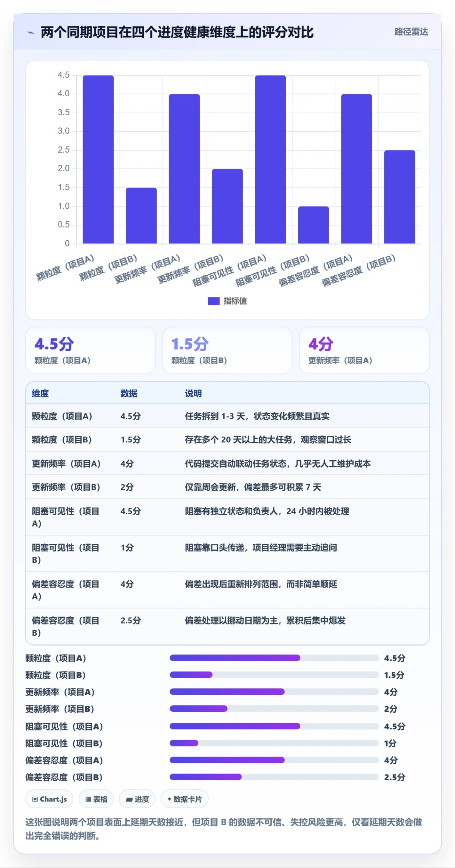The image size is (455, 868).
Task: Click the Chart.js tag chip
Action: [x=49, y=799]
